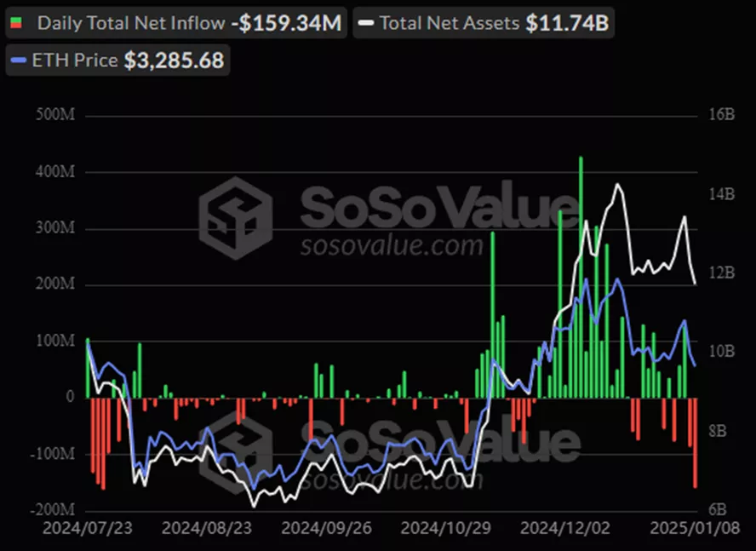Click the $3,285.68 ETH price value

click(x=174, y=60)
